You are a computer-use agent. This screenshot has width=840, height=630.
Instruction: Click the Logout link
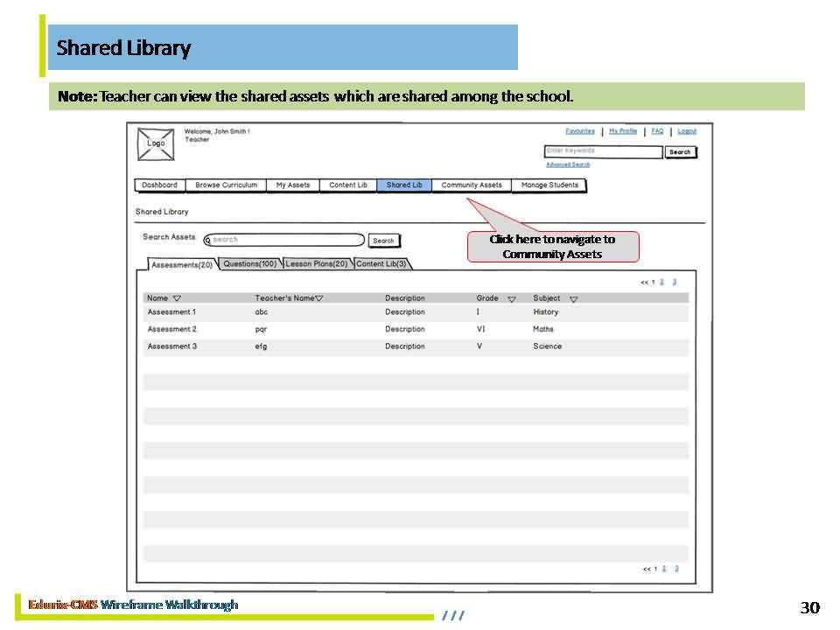click(687, 131)
